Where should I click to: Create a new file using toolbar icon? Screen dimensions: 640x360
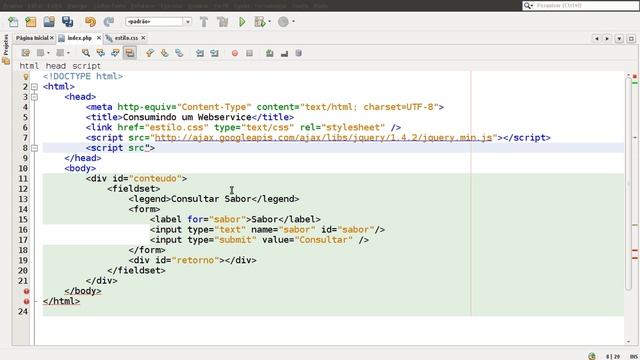13,22
